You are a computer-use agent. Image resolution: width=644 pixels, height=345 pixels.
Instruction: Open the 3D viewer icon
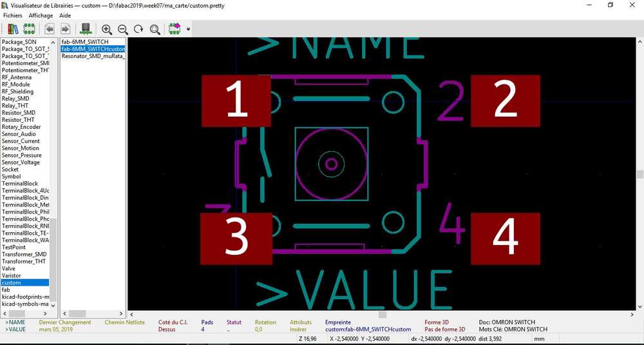point(86,29)
